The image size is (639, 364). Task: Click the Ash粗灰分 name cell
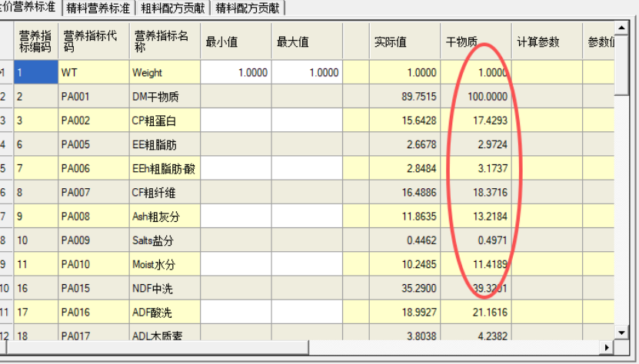pos(165,217)
